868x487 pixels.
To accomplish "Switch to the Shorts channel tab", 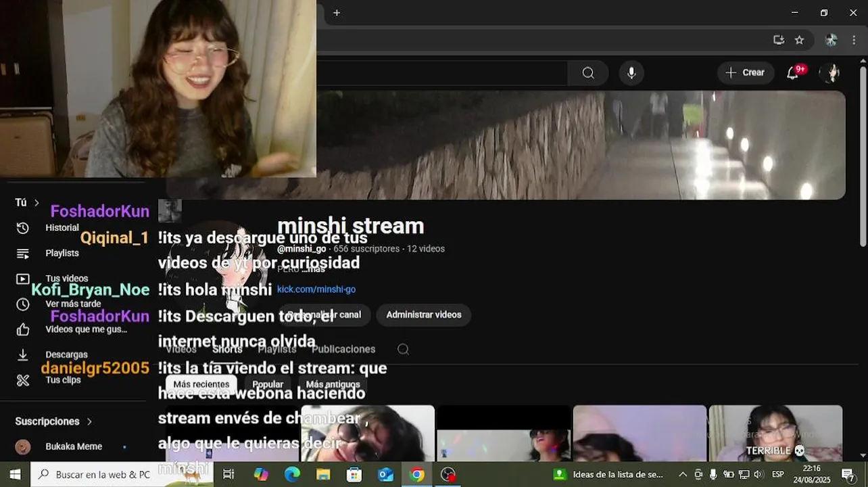I will tap(227, 349).
